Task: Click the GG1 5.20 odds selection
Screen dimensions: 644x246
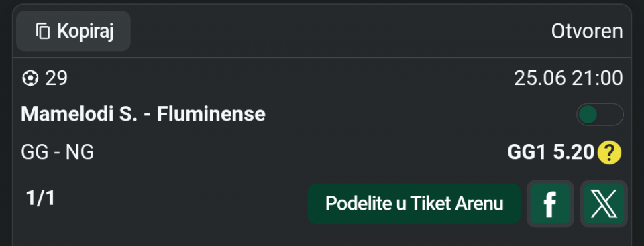Action: coord(551,153)
